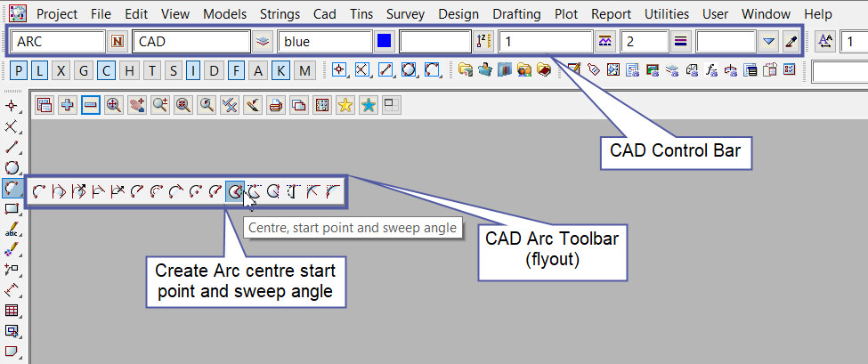Click the last fillet arc icon in the flyout
This screenshot has height=364, width=868.
(332, 192)
